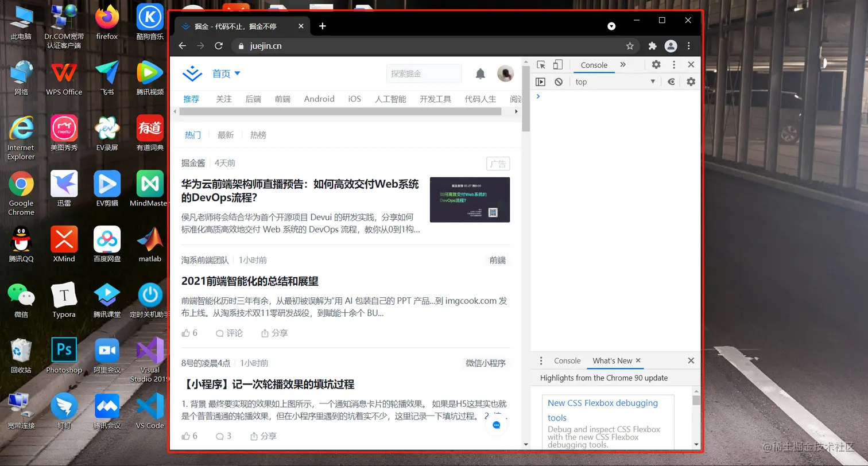Open the Chrome extensions puzzle icon
Image resolution: width=868 pixels, height=466 pixels.
click(652, 46)
